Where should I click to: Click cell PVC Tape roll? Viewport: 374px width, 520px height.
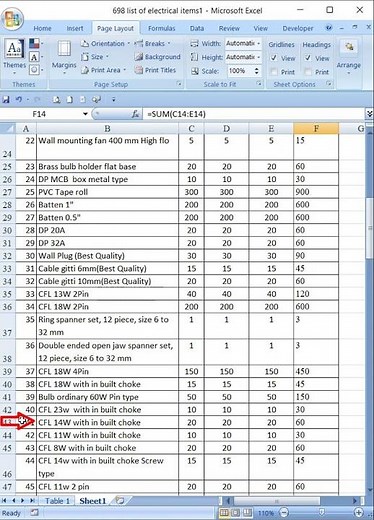107,192
